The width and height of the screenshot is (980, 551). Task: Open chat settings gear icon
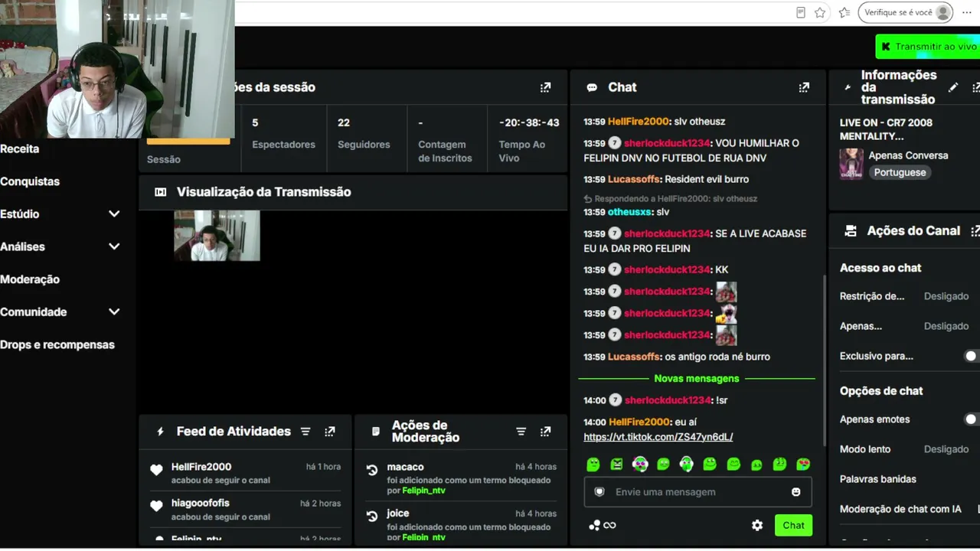(x=757, y=525)
